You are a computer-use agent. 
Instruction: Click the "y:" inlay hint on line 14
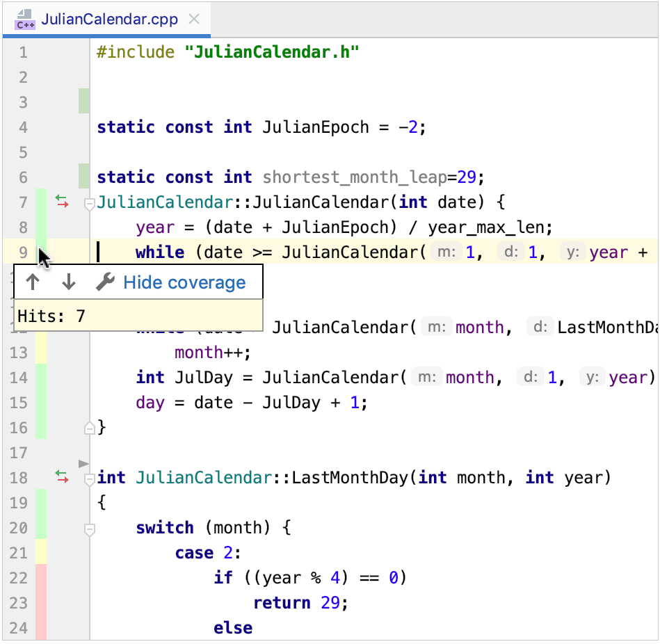[x=592, y=378]
